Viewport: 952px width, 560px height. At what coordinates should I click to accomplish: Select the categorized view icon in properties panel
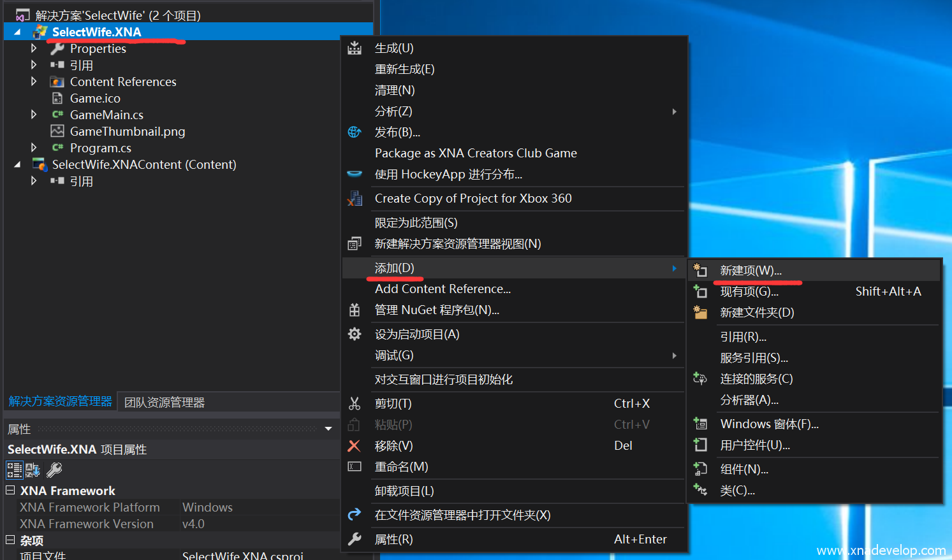pyautogui.click(x=14, y=470)
